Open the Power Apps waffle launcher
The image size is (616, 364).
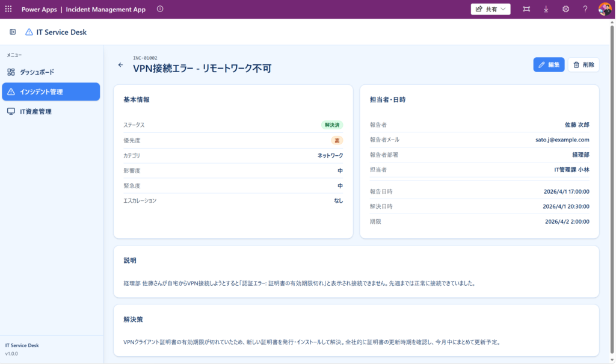click(8, 9)
